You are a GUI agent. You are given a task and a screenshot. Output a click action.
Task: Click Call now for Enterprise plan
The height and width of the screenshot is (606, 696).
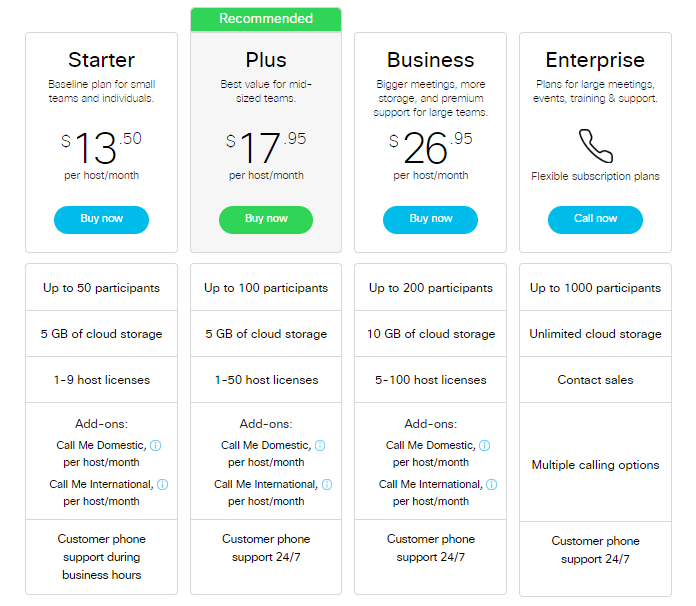pos(595,220)
